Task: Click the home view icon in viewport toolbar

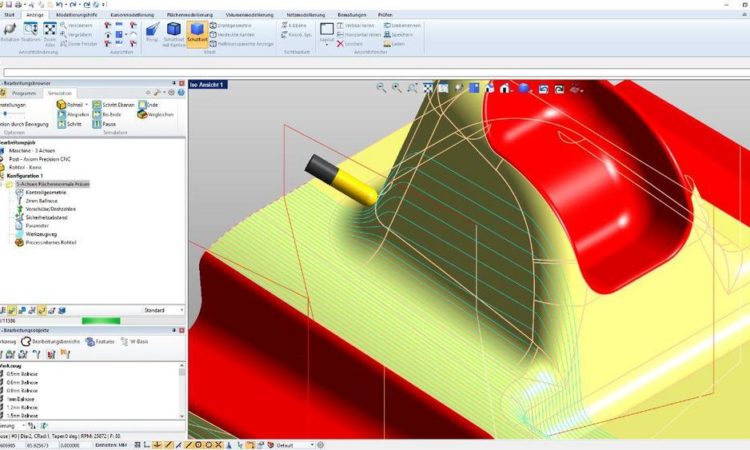Action: click(506, 88)
